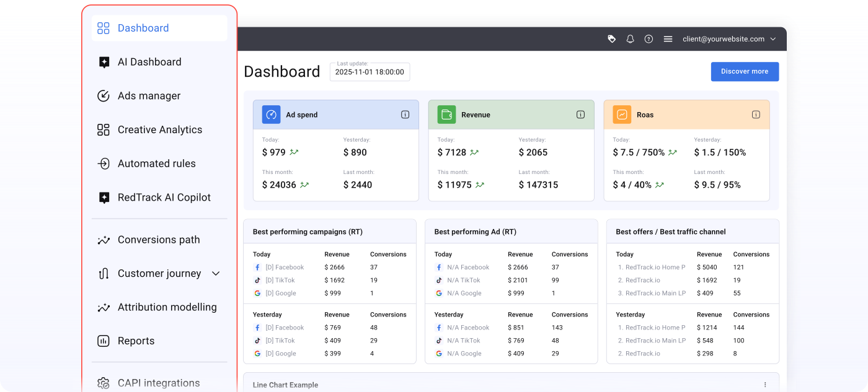Screen dimensions: 868x392
Task: Click the orange Roas chart icon
Action: tap(622, 115)
